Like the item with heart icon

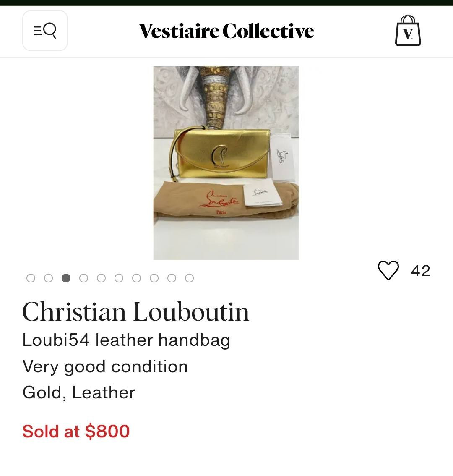[x=388, y=270]
